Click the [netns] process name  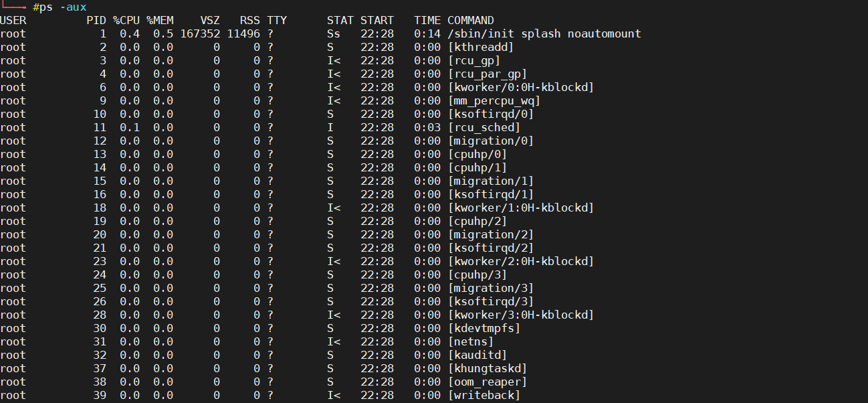[470, 341]
